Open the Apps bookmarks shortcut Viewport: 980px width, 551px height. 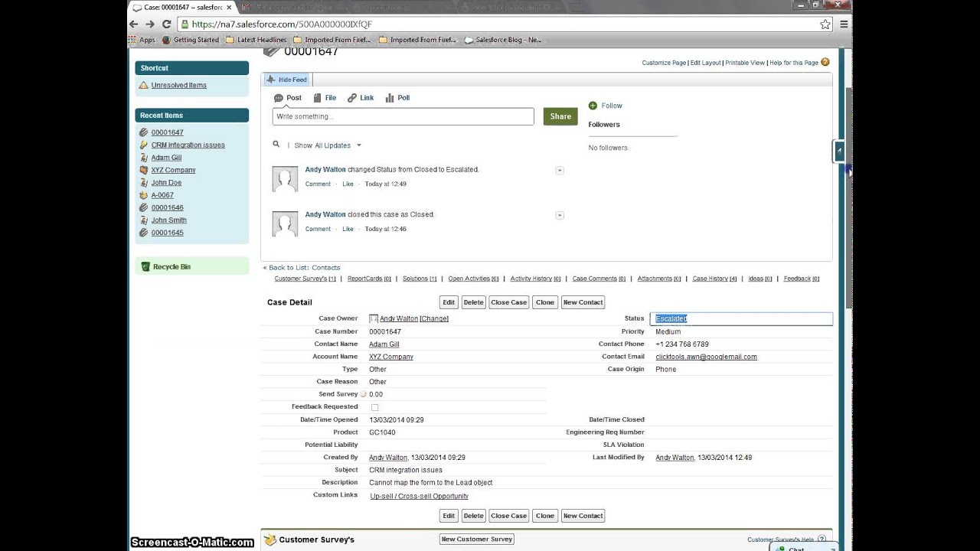pos(142,40)
